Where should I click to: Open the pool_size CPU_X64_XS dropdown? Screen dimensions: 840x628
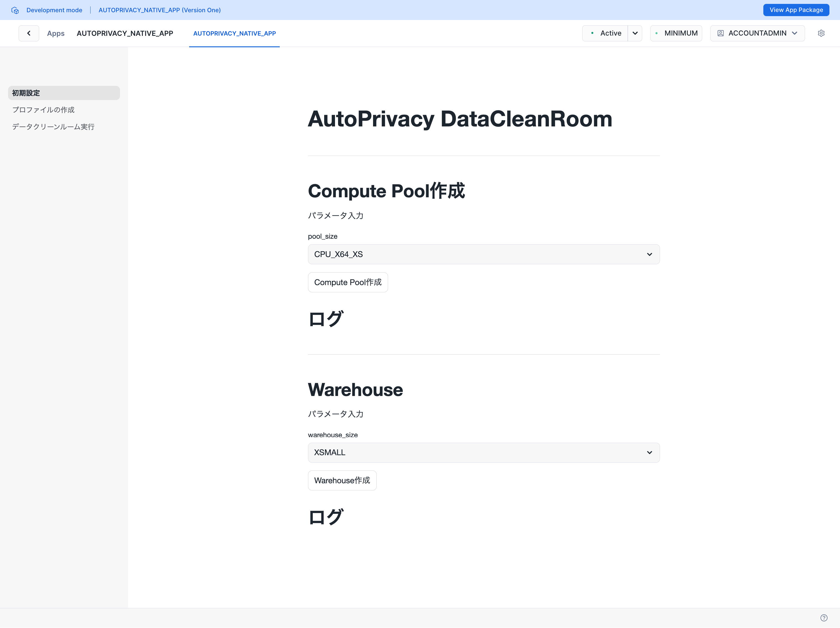tap(483, 254)
